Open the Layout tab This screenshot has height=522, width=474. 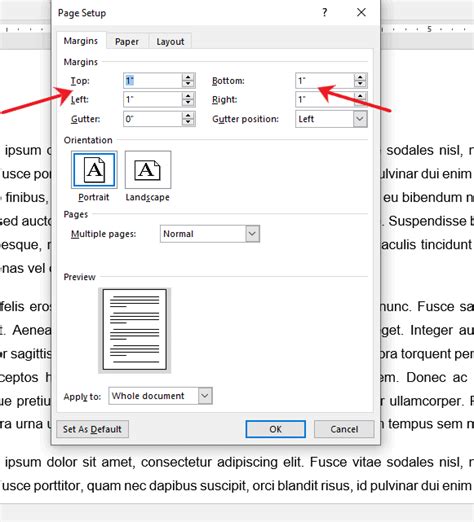170,41
